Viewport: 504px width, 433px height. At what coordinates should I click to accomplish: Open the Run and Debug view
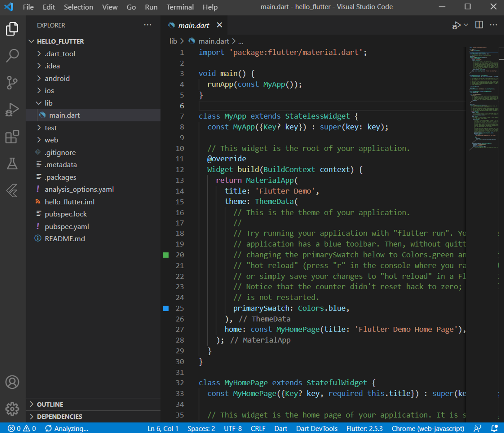click(x=12, y=110)
